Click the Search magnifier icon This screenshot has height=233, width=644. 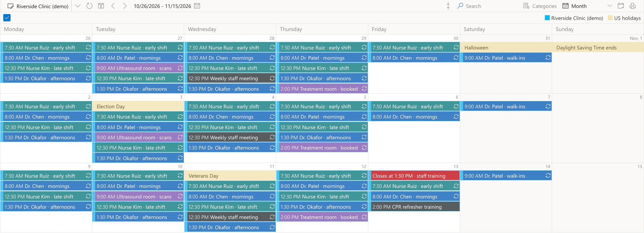460,6
